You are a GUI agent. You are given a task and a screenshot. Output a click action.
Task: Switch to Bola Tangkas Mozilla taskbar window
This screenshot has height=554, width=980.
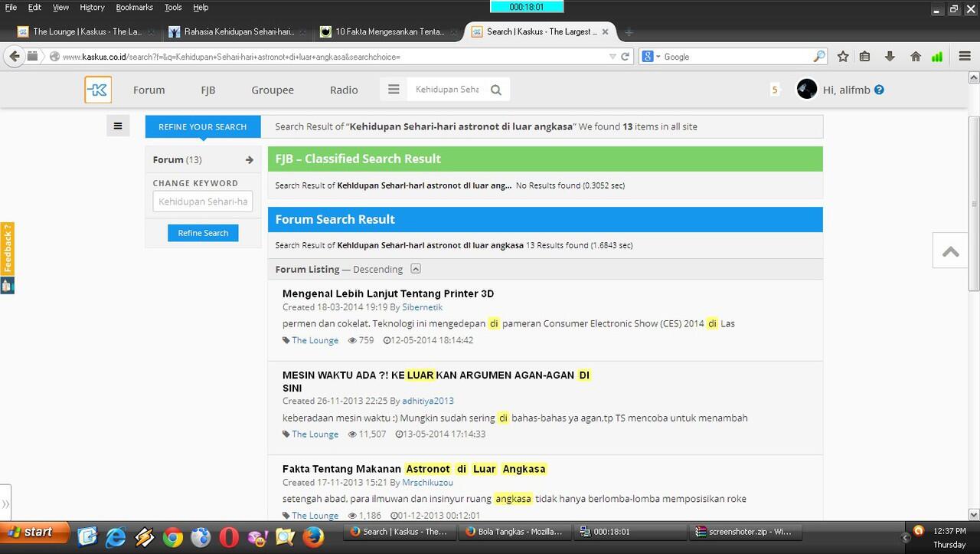(516, 531)
